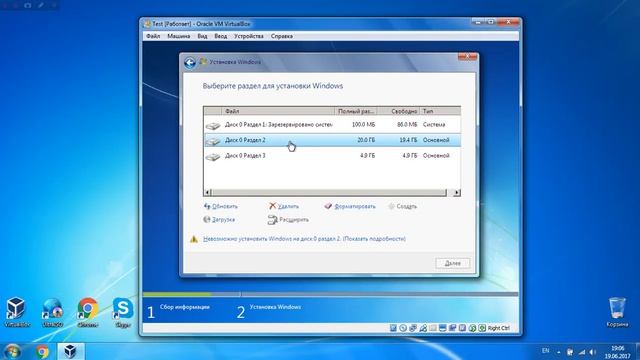Click VirtualBox USB devices status icon

click(423, 328)
